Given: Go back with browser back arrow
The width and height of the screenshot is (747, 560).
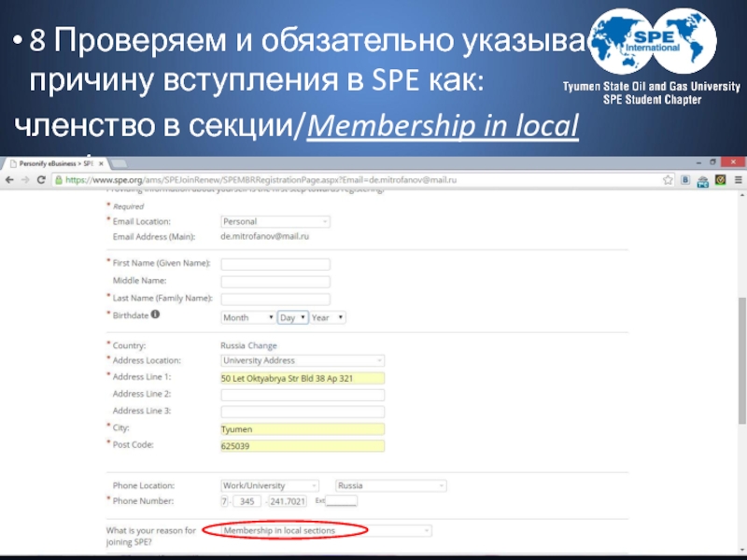Looking at the screenshot, I should point(9,180).
